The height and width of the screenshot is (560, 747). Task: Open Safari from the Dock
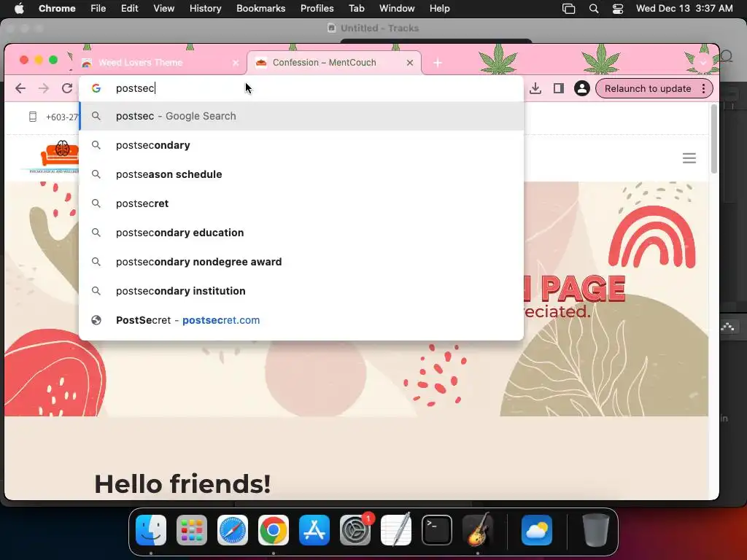click(x=233, y=530)
